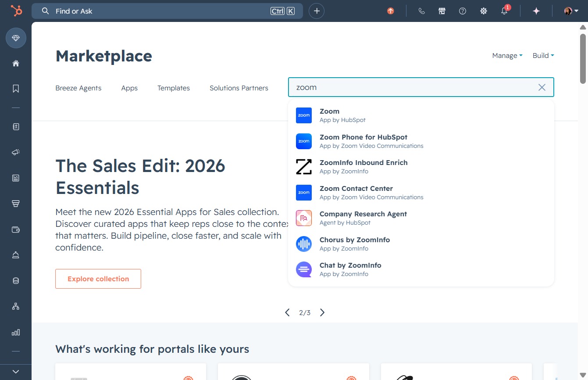588x380 pixels.
Task: Clear the Marketplace search with the X
Action: (542, 87)
